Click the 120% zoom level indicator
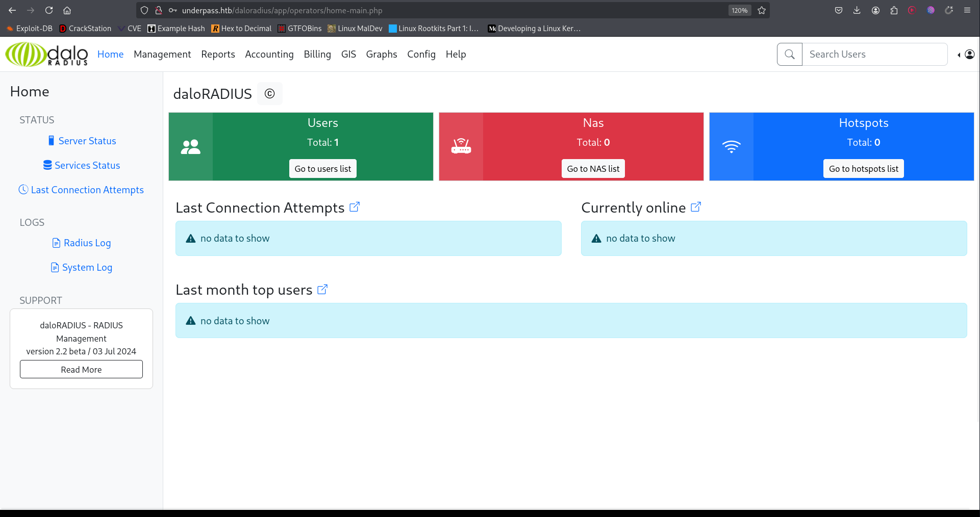The height and width of the screenshot is (517, 980). 740,10
